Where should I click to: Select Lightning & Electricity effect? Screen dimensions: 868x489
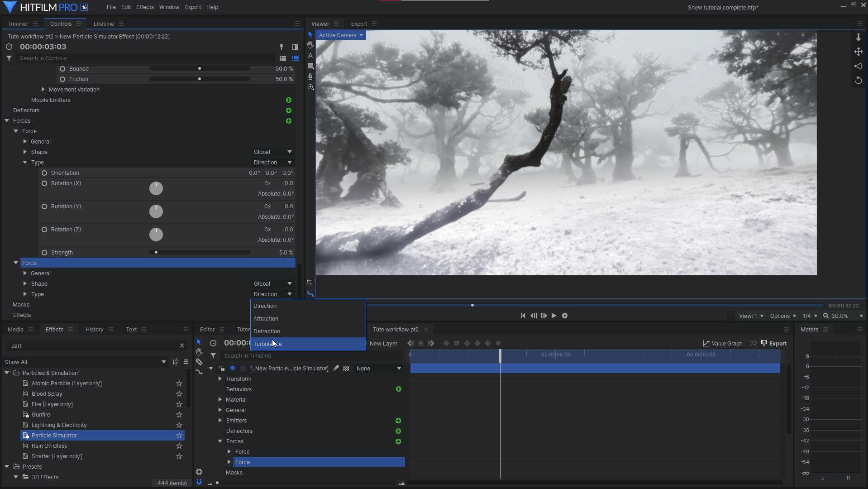pos(59,425)
